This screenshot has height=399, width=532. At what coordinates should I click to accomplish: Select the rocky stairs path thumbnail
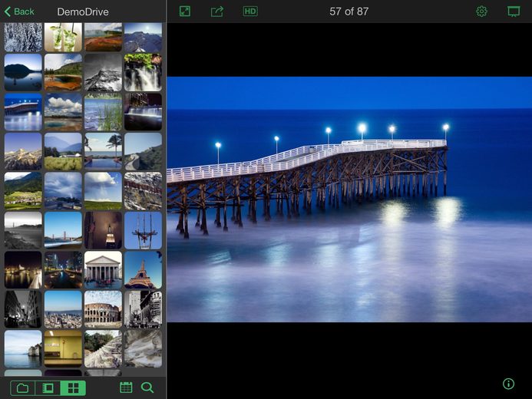[103, 349]
